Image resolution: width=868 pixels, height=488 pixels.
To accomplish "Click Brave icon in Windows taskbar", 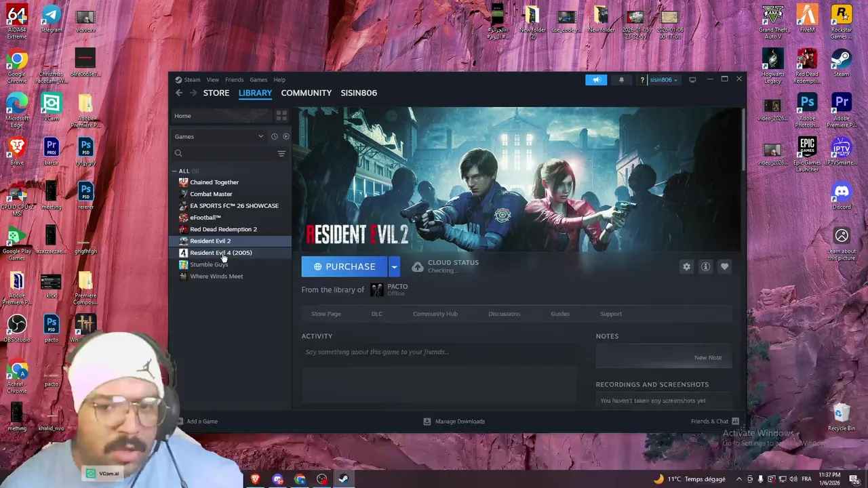I will click(255, 479).
